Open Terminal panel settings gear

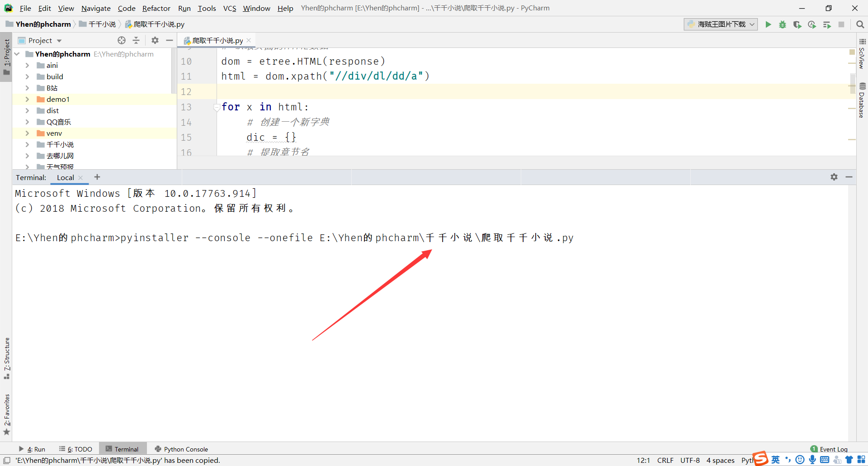point(834,177)
